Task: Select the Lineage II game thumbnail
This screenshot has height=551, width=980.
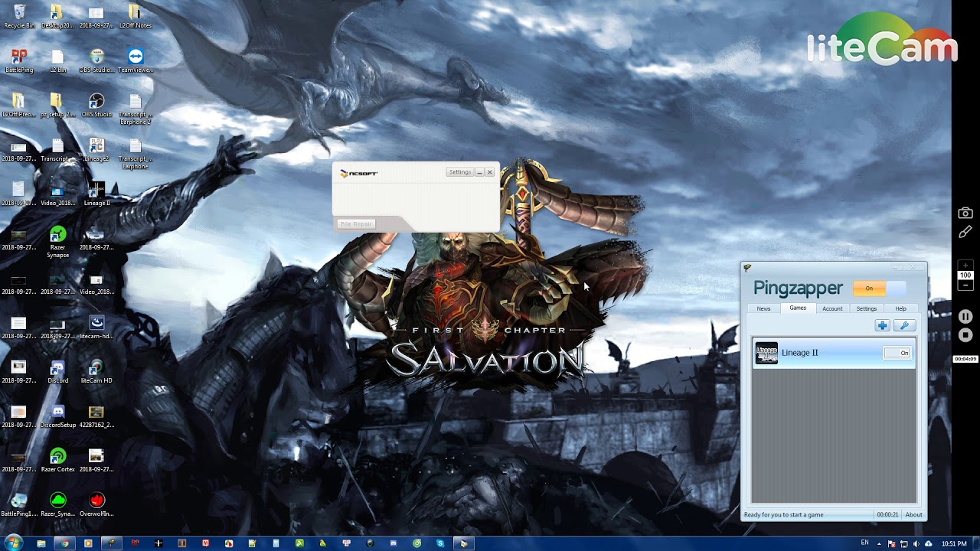Action: 766,353
